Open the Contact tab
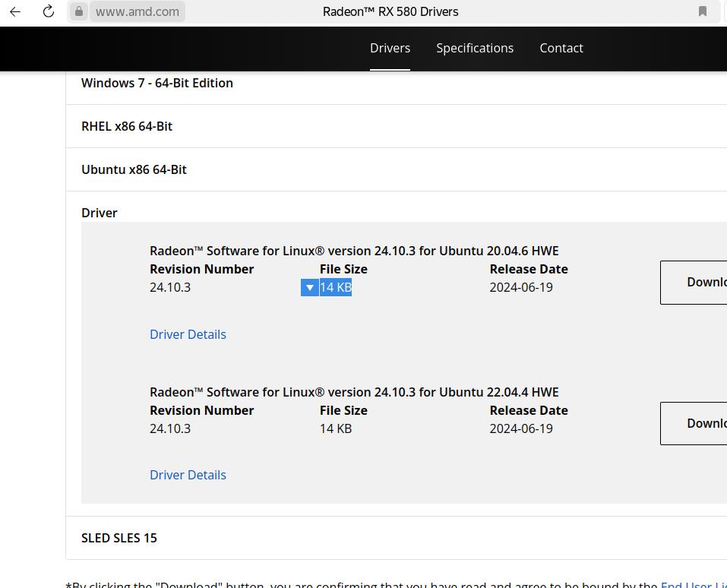 point(561,48)
